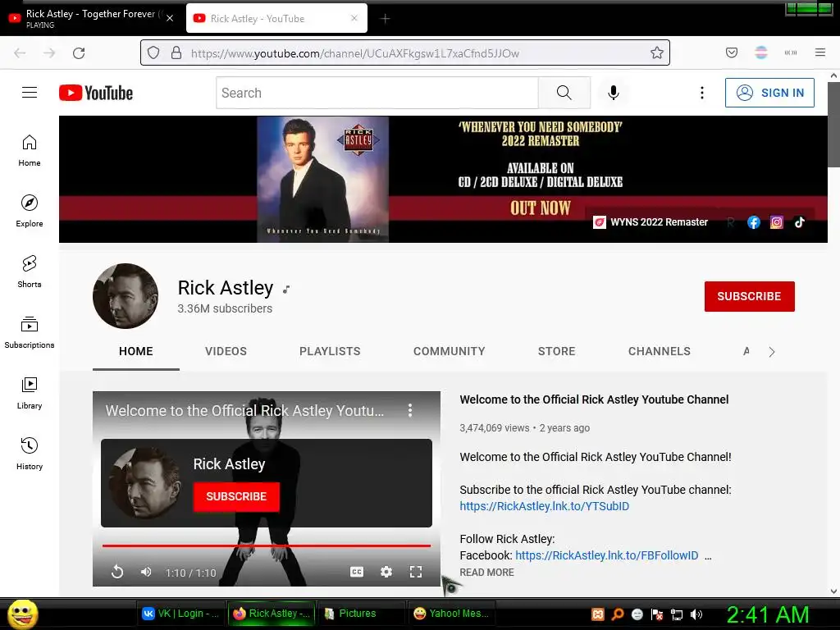This screenshot has width=840, height=630.
Task: Open Library in the left sidebar
Action: coord(30,393)
